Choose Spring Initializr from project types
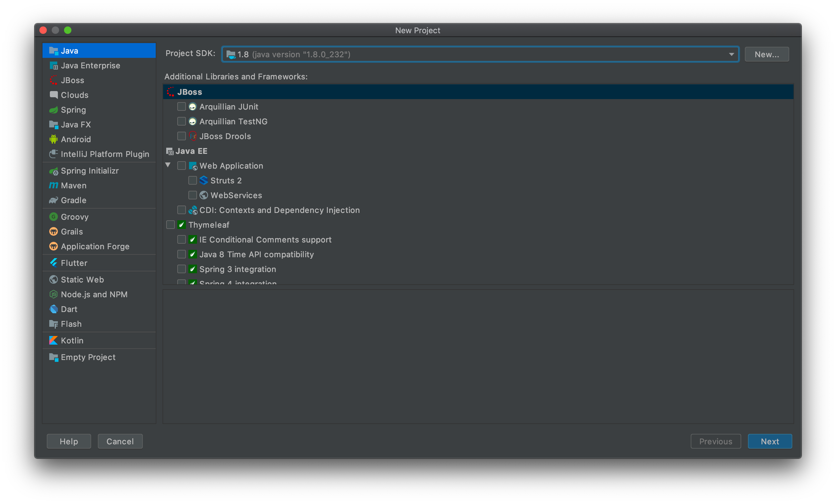The height and width of the screenshot is (504, 836). [90, 171]
